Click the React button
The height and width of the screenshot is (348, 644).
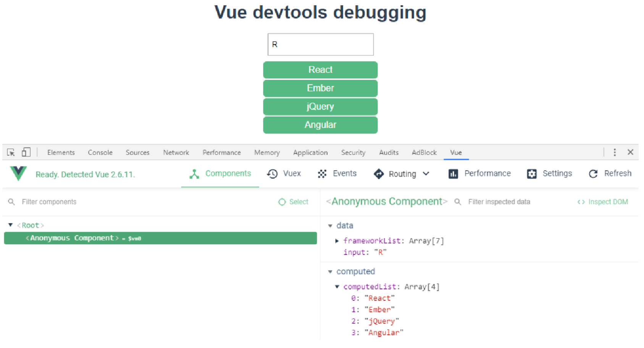320,70
